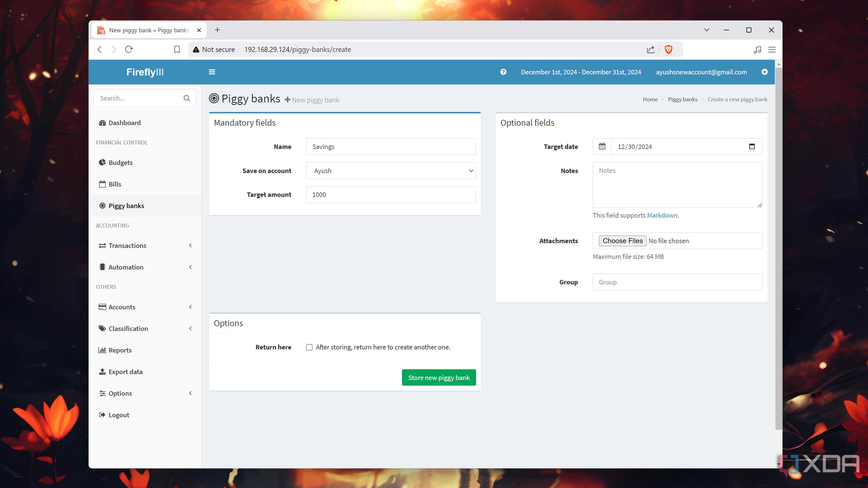Expand the Transactions menu
The image size is (868, 488).
point(145,246)
